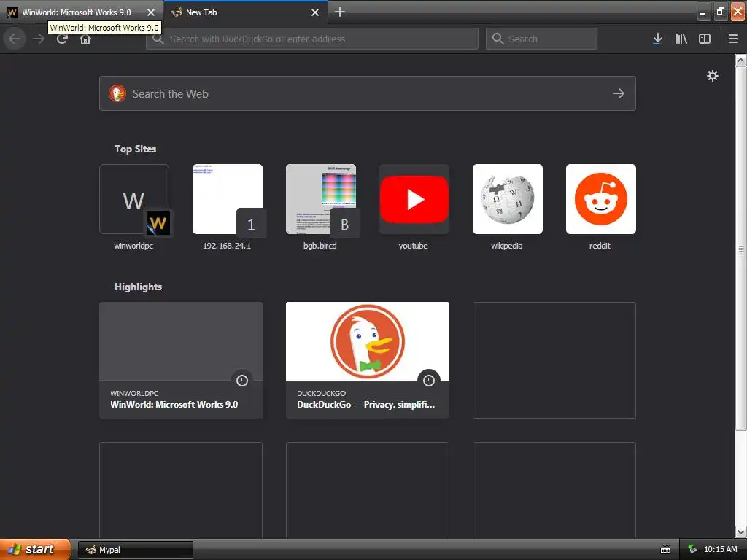Submit web search with arrow button
747x560 pixels.
tap(619, 93)
